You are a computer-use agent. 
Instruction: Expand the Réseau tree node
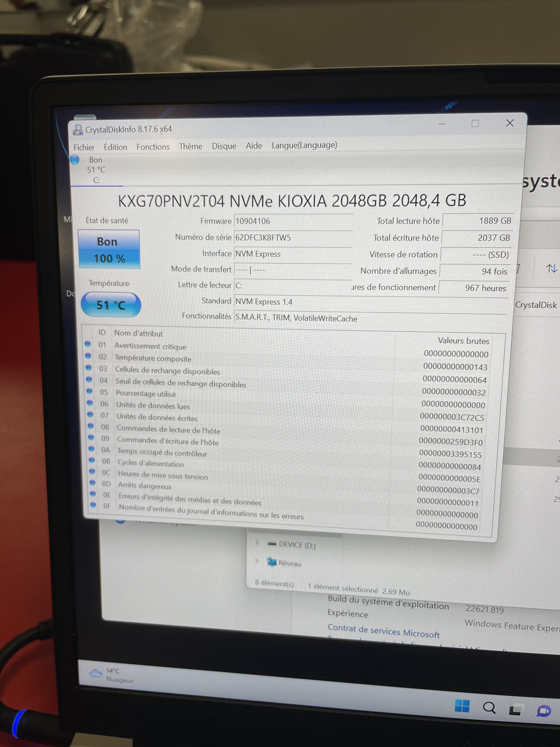click(257, 561)
